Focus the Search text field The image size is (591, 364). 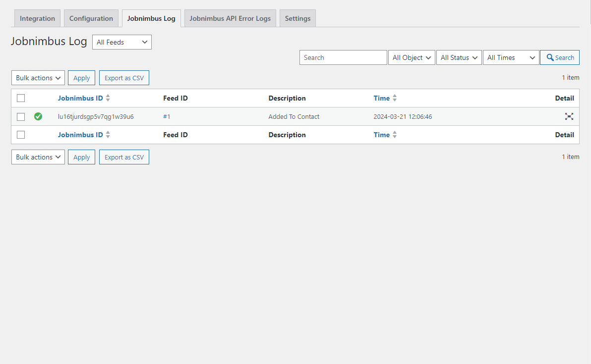point(343,57)
